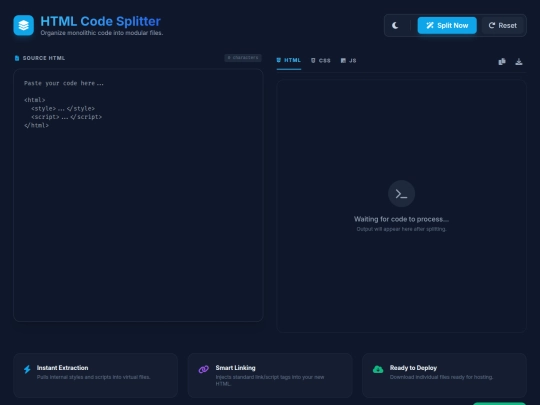Click 'Waiting for code to process...' text
This screenshot has height=405, width=540.
401,219
